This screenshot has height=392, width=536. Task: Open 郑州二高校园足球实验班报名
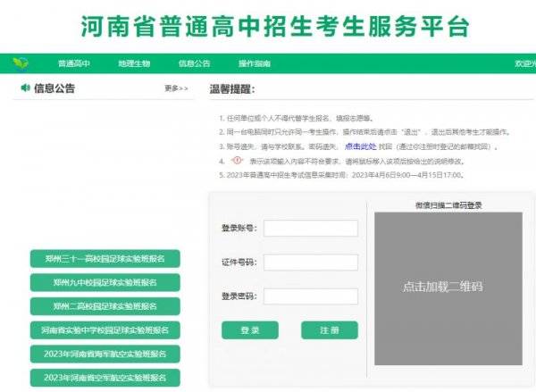[105, 306]
